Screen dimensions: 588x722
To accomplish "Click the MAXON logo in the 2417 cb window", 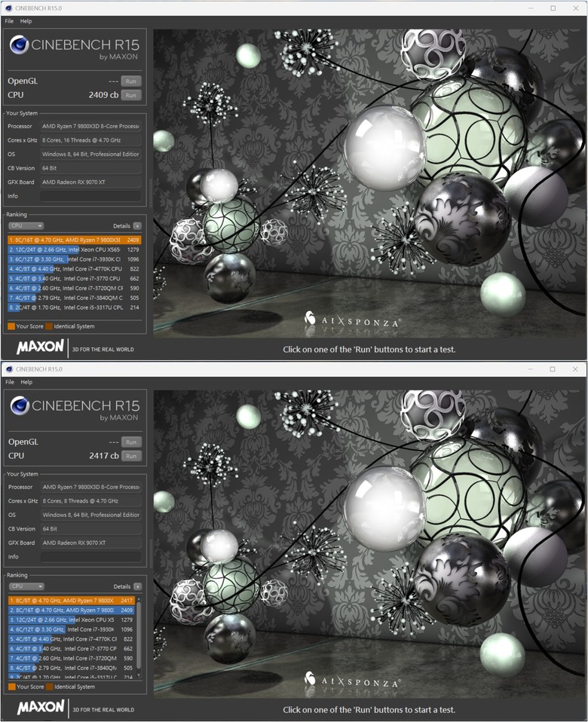I will [x=41, y=708].
